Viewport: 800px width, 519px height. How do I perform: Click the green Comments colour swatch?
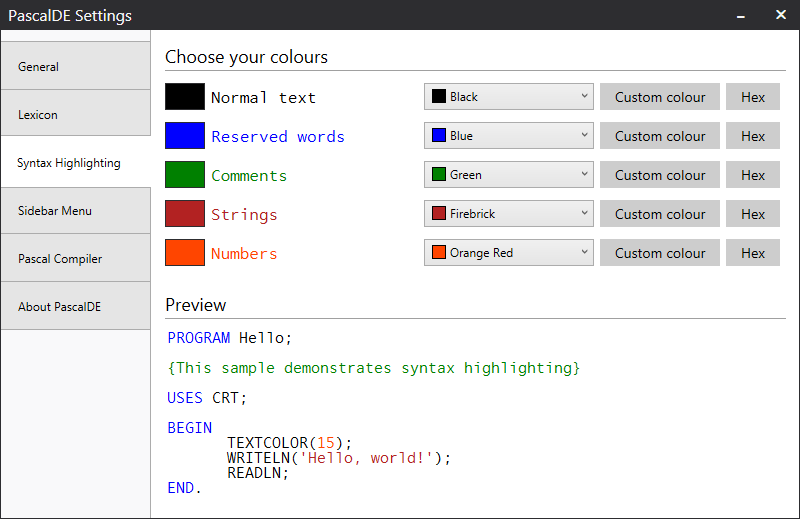point(185,175)
